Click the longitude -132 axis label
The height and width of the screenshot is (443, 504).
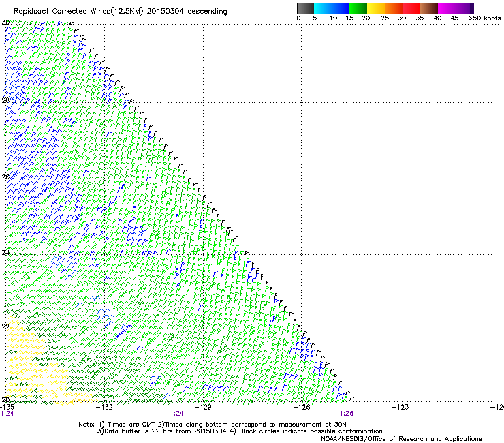(x=105, y=407)
